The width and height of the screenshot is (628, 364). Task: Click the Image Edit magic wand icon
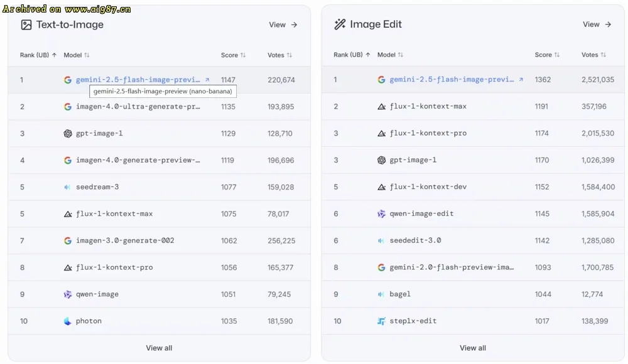point(340,24)
